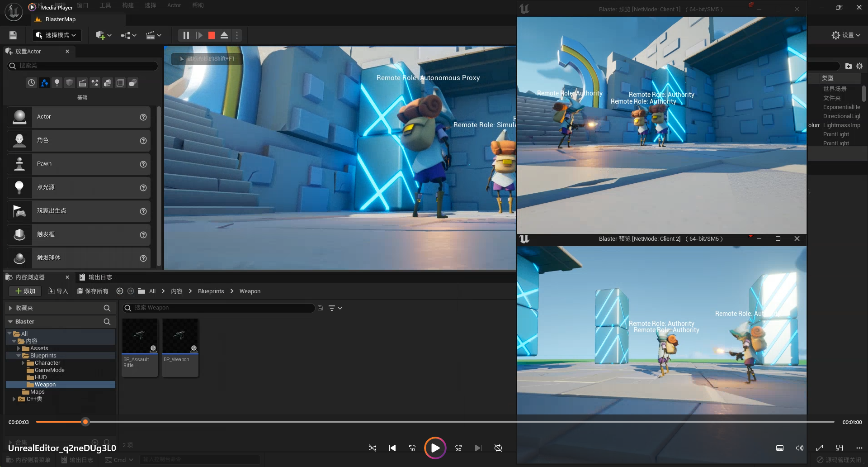Open the volume control speaker icon
This screenshot has width=868, height=467.
point(800,448)
